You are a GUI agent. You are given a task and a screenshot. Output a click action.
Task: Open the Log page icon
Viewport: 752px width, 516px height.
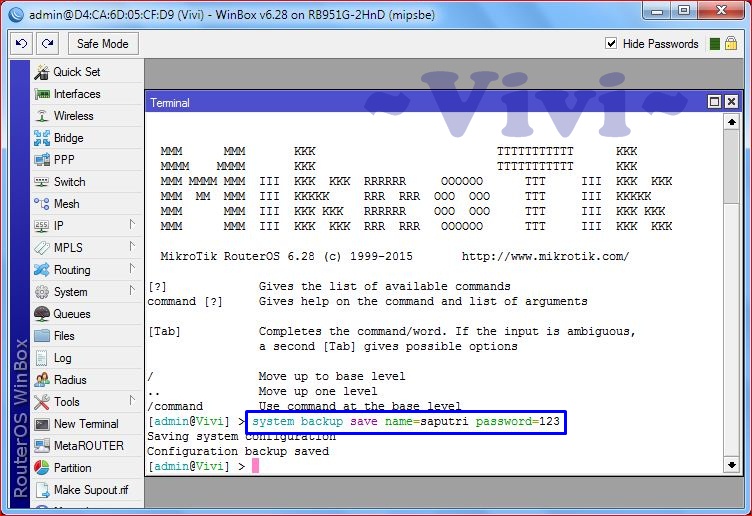coord(42,358)
